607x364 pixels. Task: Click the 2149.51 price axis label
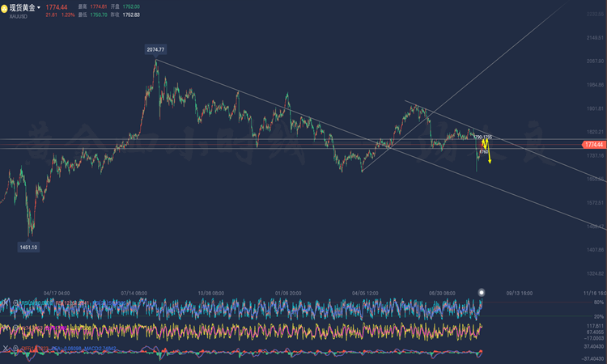[x=595, y=38]
